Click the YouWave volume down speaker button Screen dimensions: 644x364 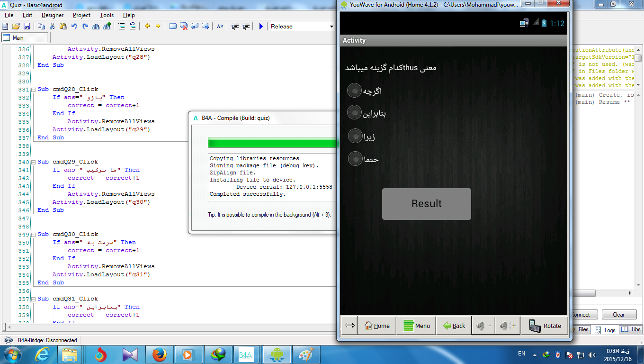click(x=484, y=326)
